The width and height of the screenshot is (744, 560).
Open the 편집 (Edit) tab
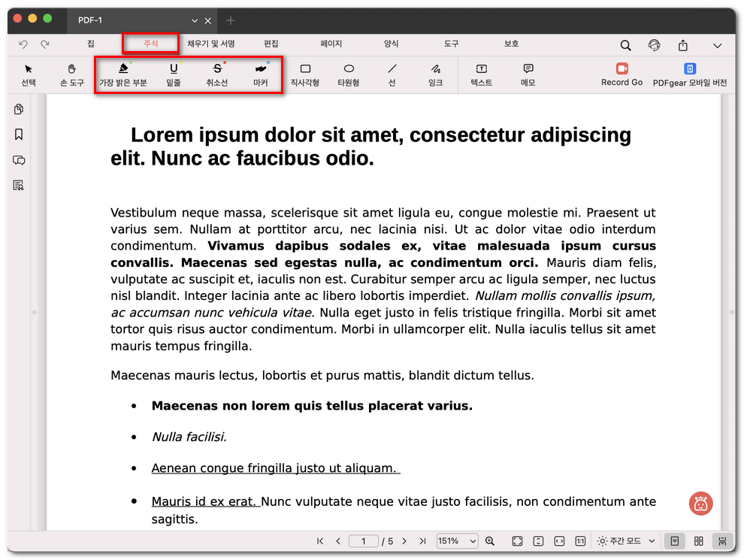271,44
